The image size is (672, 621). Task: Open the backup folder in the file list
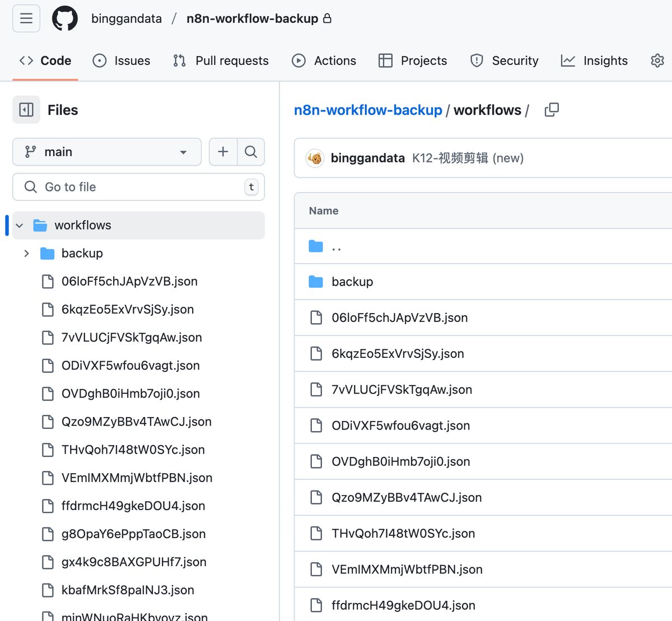pos(352,282)
